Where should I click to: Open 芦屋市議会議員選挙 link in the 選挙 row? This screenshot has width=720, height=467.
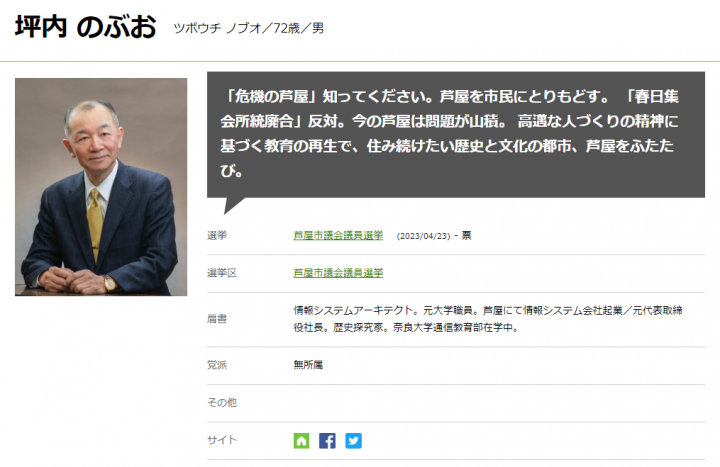(338, 236)
